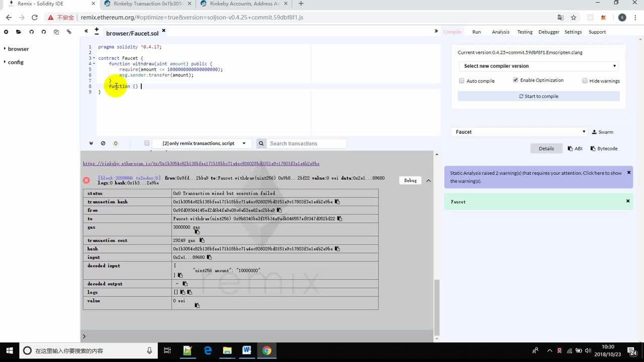Viewport: 644px width, 362px height.
Task: Switch to the Run tab
Action: (x=476, y=32)
